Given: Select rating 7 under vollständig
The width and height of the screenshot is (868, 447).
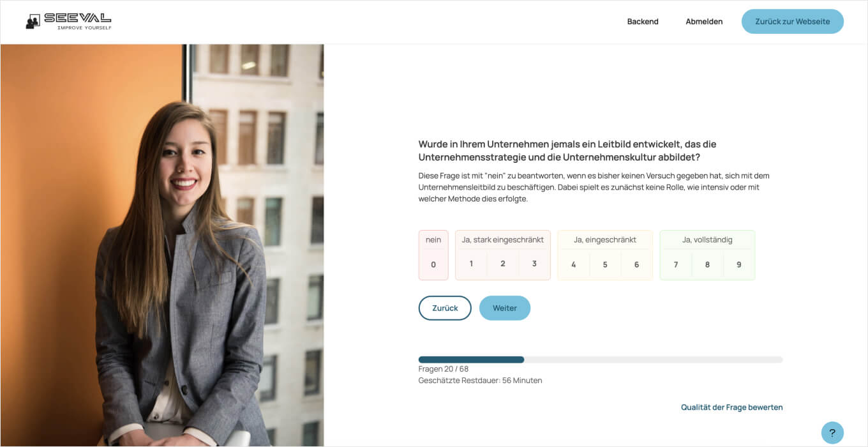Looking at the screenshot, I should pyautogui.click(x=676, y=264).
